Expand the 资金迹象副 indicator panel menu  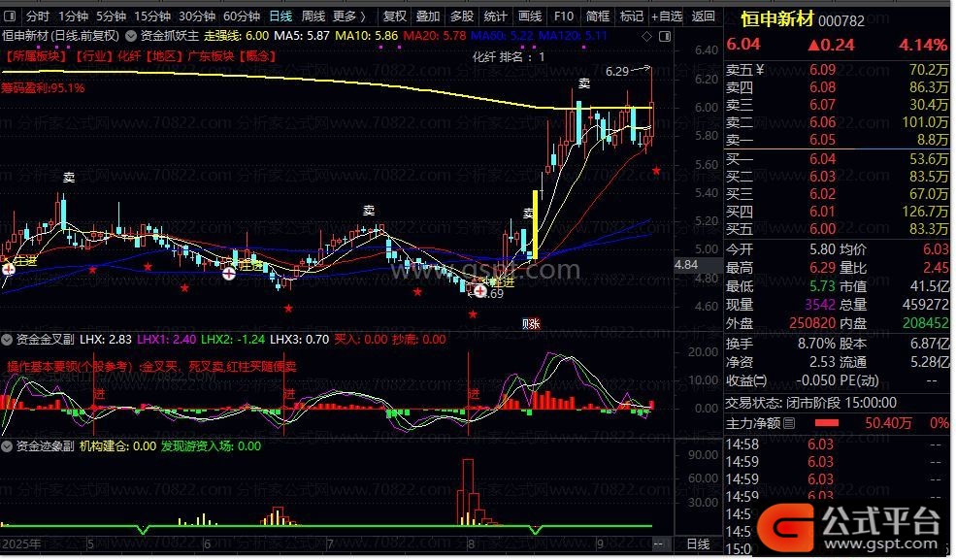point(8,446)
